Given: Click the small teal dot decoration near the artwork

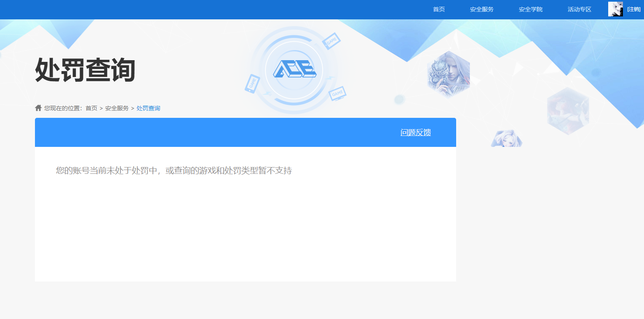Looking at the screenshot, I should point(399,100).
